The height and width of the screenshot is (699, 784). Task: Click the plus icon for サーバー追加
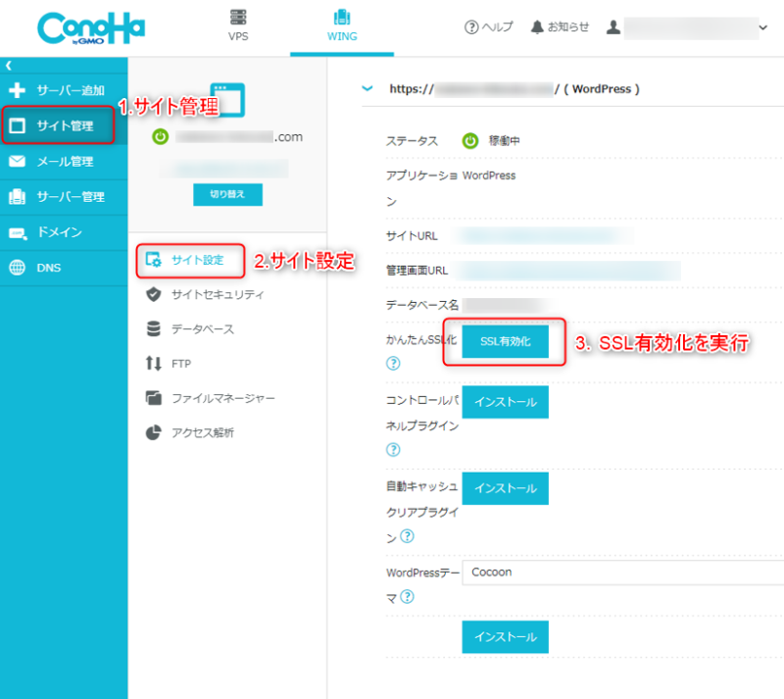pos(17,90)
